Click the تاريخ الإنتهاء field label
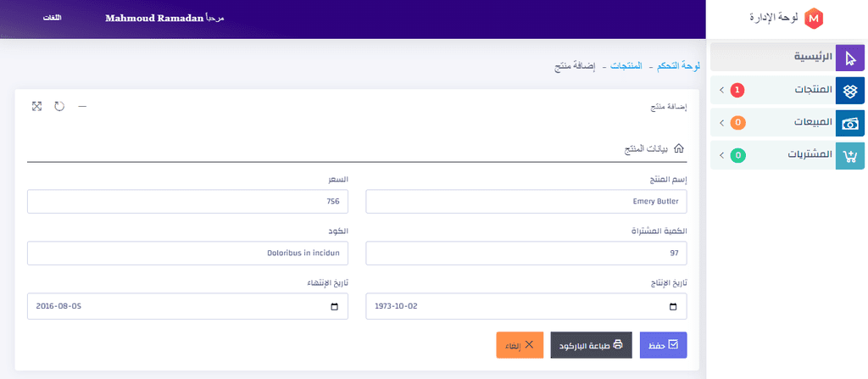This screenshot has width=868, height=379. pyautogui.click(x=328, y=282)
